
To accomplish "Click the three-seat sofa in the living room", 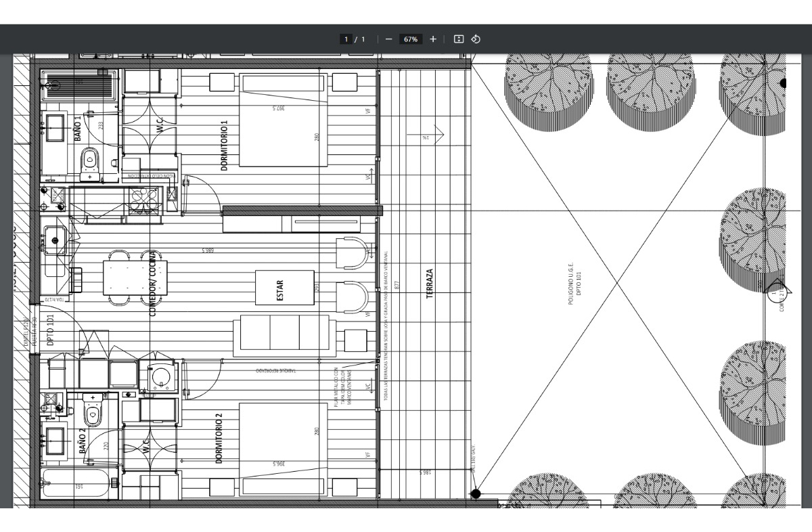I will pyautogui.click(x=282, y=336).
